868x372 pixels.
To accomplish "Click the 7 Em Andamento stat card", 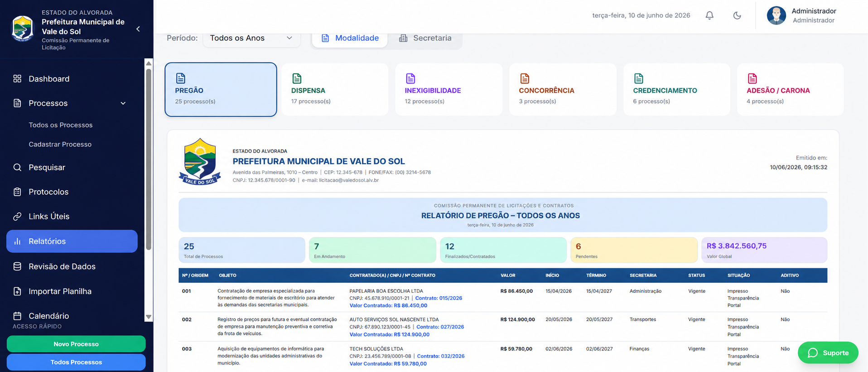I will pos(372,250).
